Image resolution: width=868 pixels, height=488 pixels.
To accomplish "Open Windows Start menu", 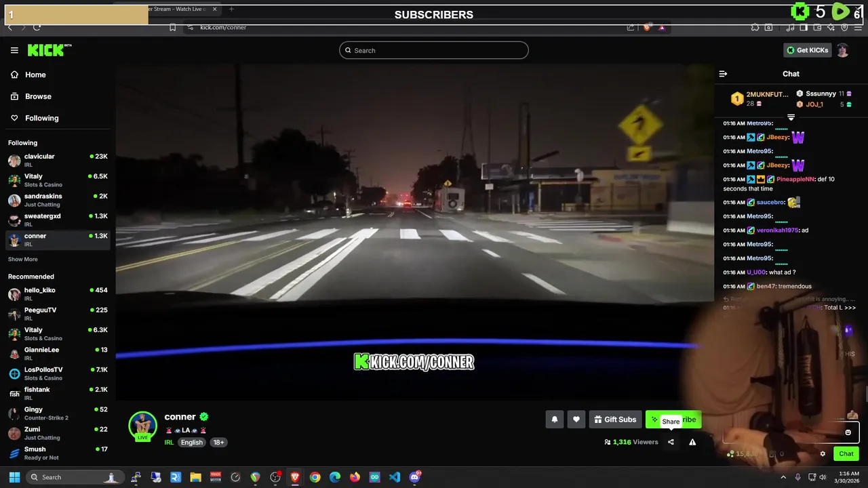I will coord(14,477).
